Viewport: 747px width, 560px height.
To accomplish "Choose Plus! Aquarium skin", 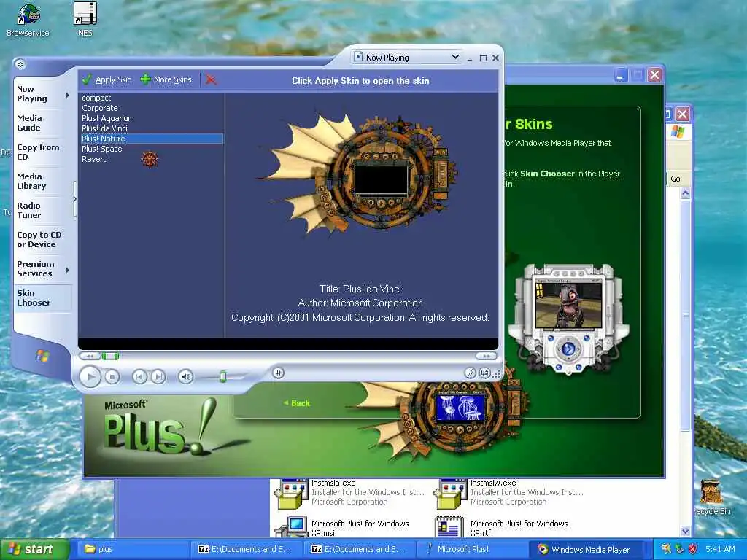I will pos(108,118).
